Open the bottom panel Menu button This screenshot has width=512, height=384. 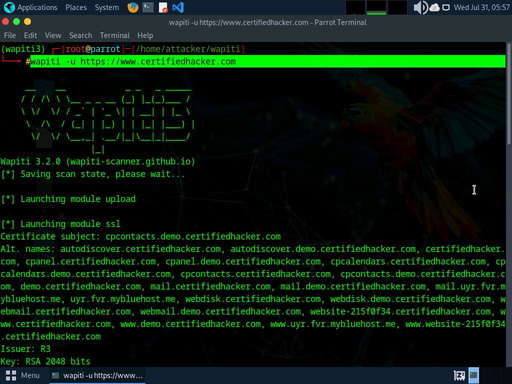click(23, 376)
